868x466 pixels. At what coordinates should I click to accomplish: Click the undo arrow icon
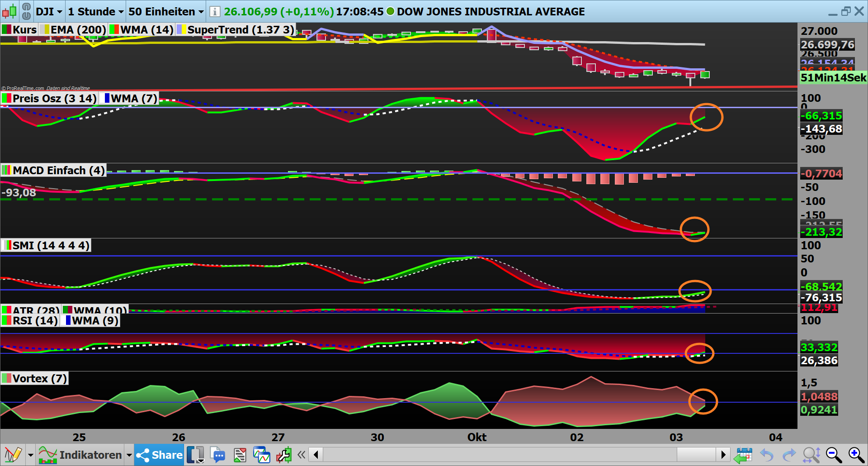click(766, 455)
